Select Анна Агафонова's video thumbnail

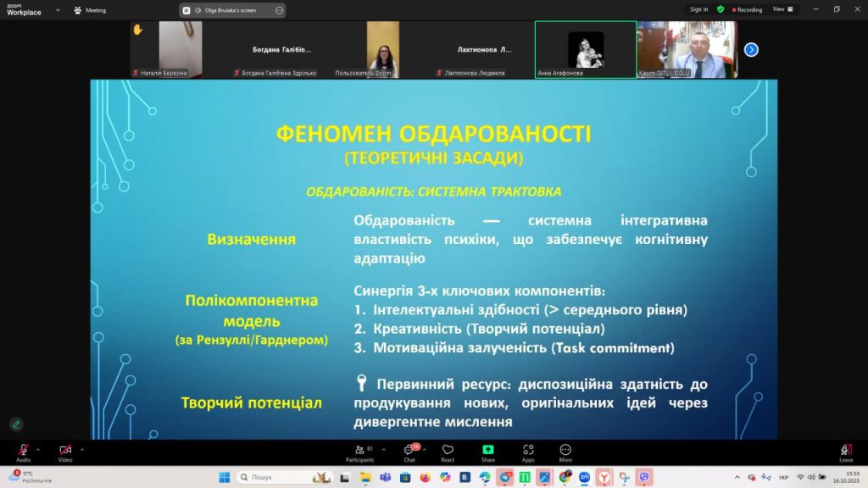[585, 50]
